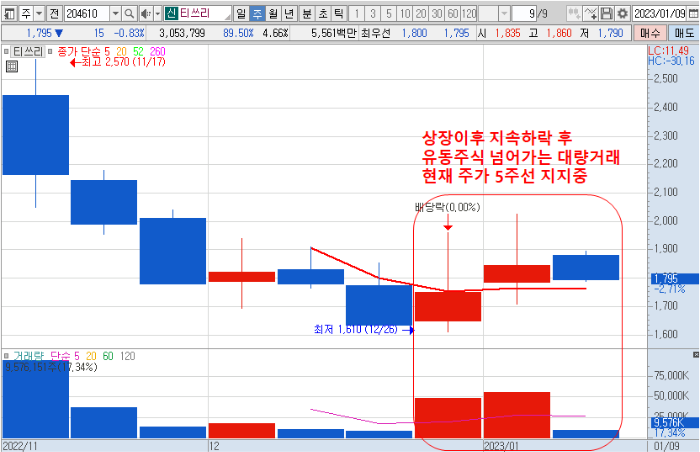Click the 티쓰리 chart legend label
The image size is (700, 452).
click(28, 52)
